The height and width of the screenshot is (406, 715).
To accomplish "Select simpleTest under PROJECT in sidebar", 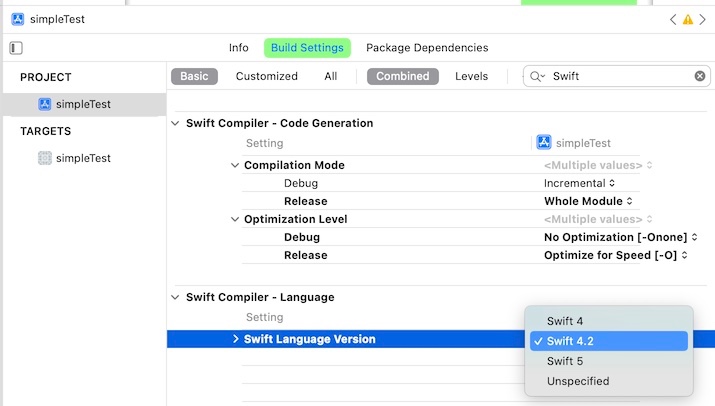I will point(84,104).
